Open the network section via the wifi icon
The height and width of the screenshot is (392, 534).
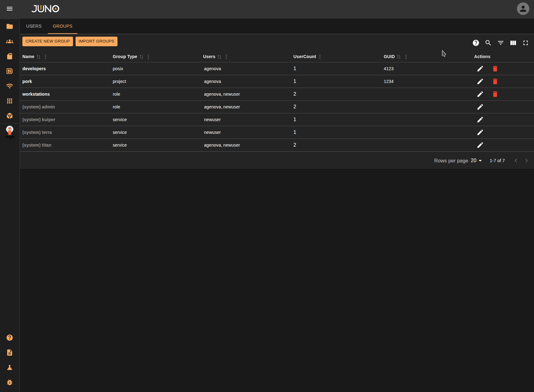pos(10,86)
